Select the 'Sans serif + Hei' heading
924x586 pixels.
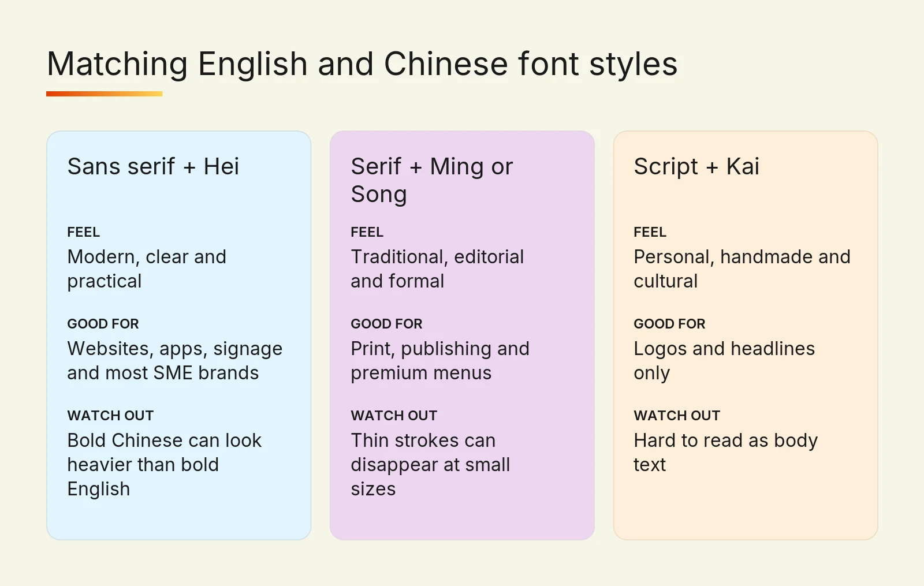pos(153,166)
